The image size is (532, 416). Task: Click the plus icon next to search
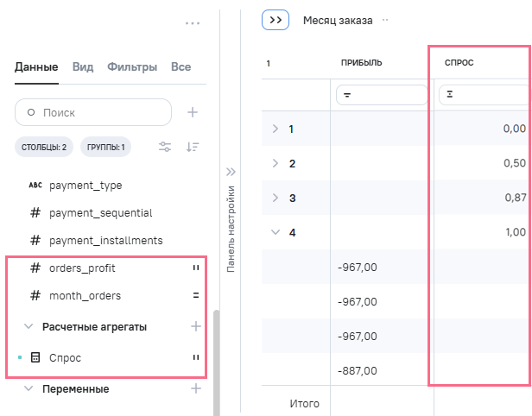(193, 112)
